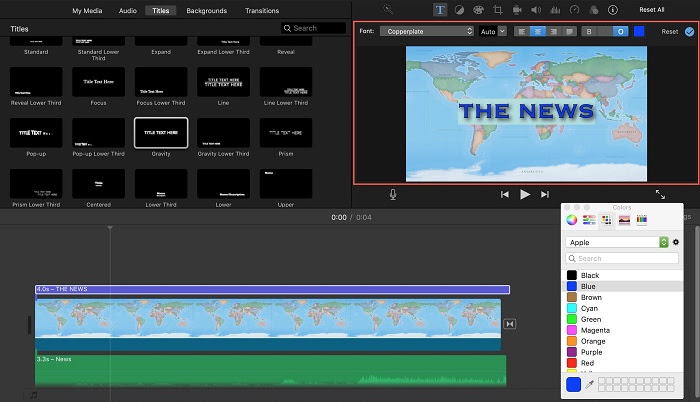The image size is (700, 402).
Task: Switch to the Backgrounds tab
Action: point(207,11)
